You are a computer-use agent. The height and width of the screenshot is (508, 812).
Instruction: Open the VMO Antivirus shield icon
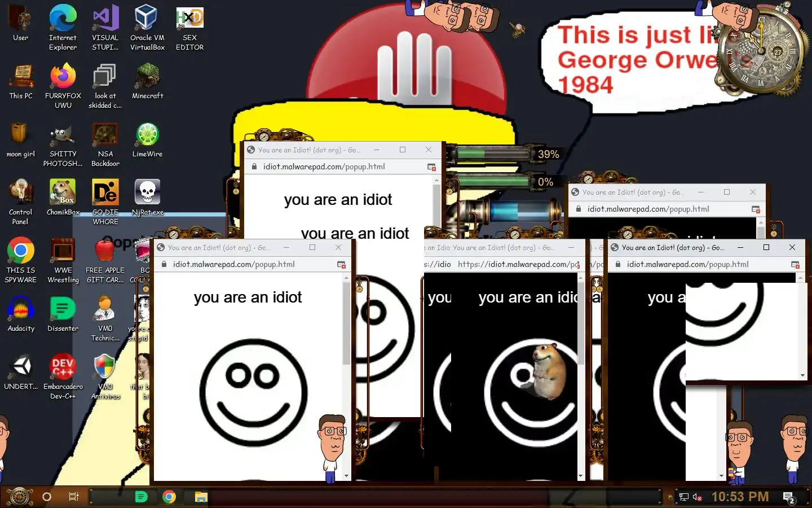point(105,376)
